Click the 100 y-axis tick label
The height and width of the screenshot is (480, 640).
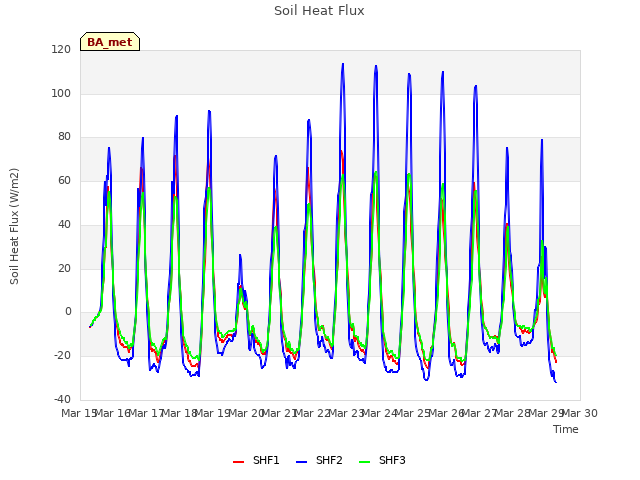[x=61, y=93]
